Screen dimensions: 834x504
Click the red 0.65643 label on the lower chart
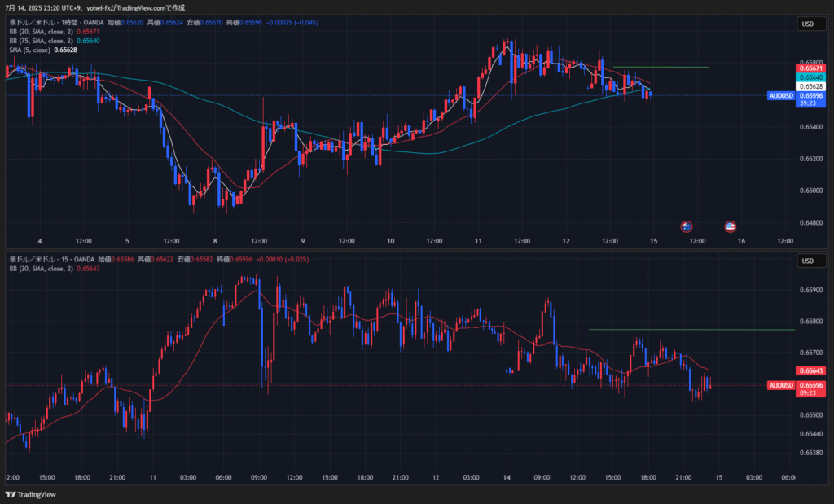point(811,370)
